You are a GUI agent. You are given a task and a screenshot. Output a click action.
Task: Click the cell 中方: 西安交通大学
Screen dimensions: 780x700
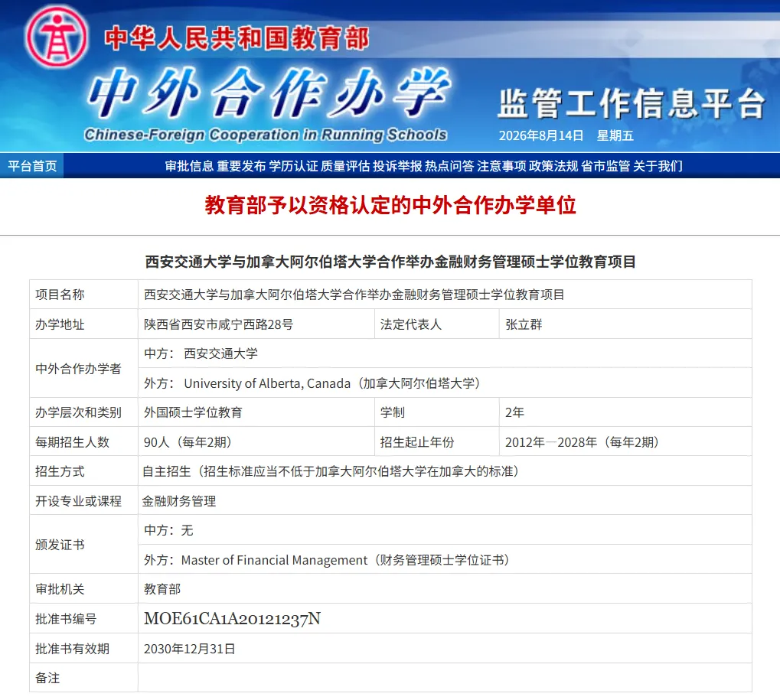[x=445, y=353]
